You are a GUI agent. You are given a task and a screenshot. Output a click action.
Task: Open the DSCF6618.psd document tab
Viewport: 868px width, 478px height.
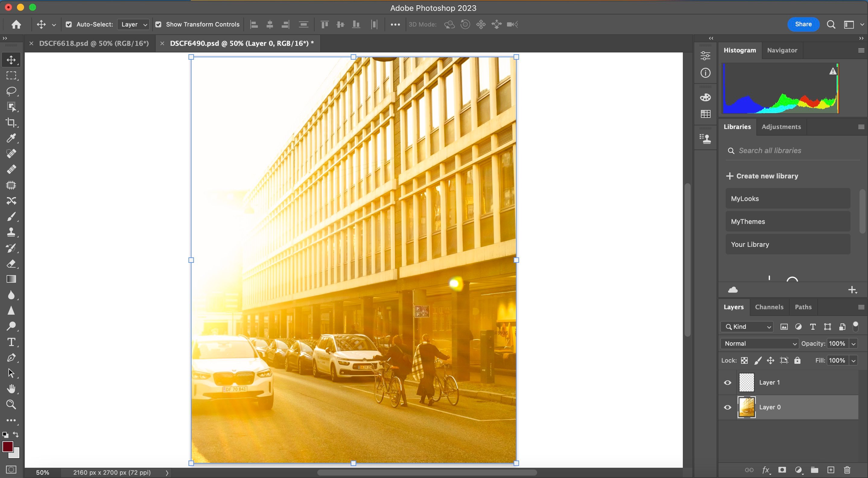click(94, 43)
